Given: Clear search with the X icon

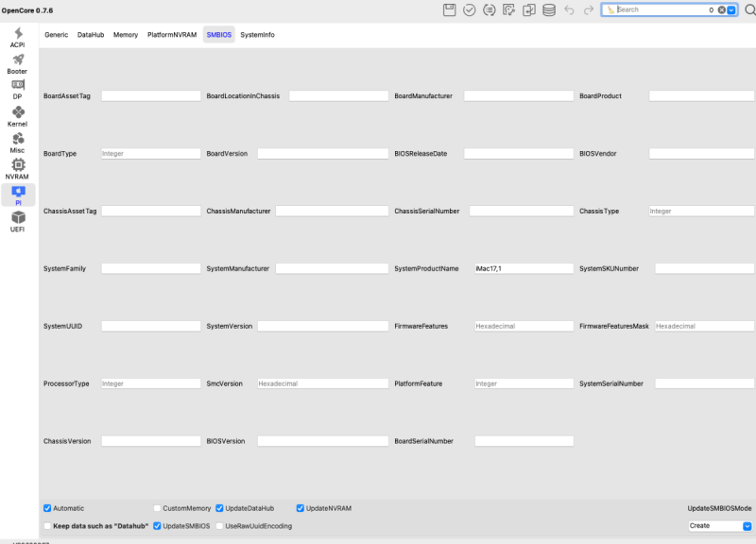Looking at the screenshot, I should tap(721, 9).
